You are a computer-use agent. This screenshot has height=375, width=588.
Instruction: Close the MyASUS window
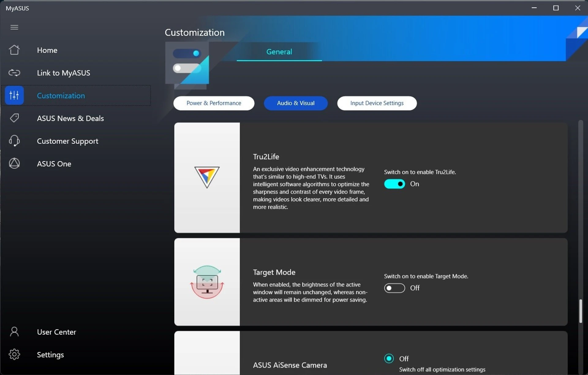point(578,8)
